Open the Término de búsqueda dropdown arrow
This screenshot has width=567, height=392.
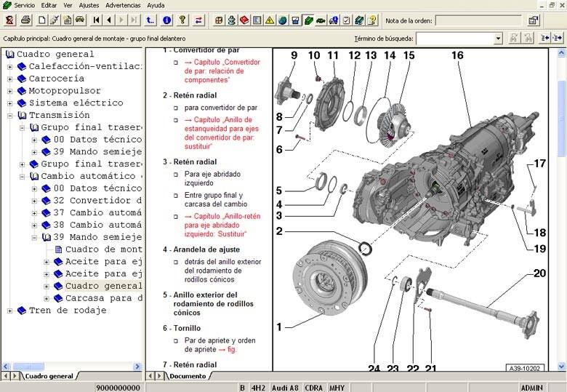click(x=498, y=39)
